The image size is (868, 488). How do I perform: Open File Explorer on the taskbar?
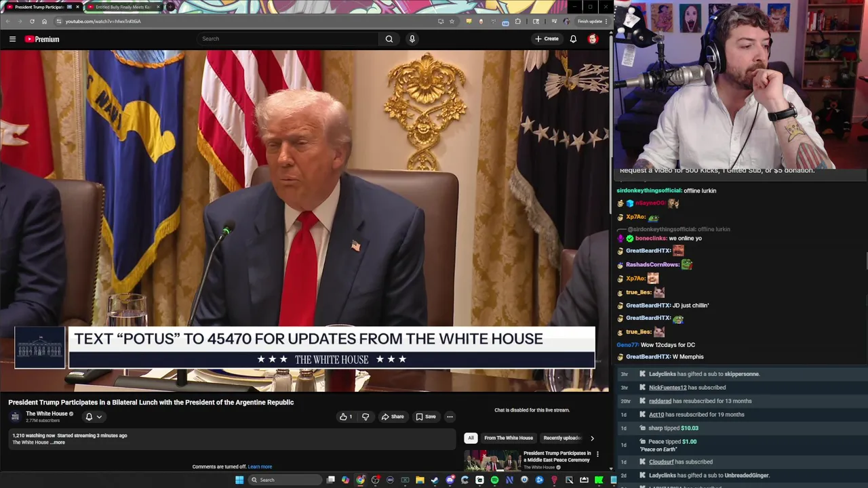pyautogui.click(x=420, y=480)
